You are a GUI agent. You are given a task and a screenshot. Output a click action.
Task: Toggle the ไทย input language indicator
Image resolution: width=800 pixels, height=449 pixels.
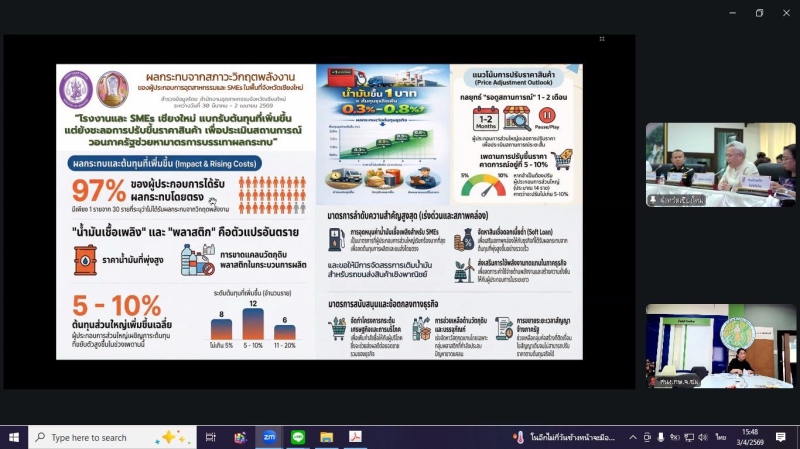721,437
